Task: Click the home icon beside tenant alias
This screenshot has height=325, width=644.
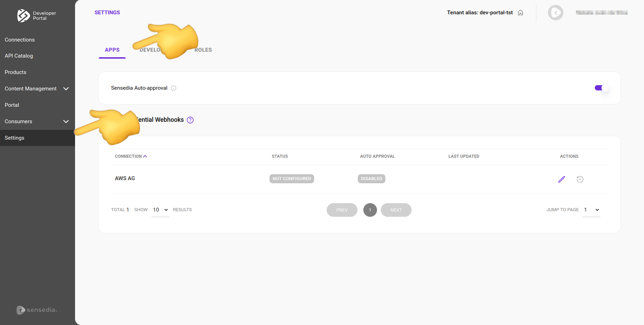Action: tap(520, 13)
